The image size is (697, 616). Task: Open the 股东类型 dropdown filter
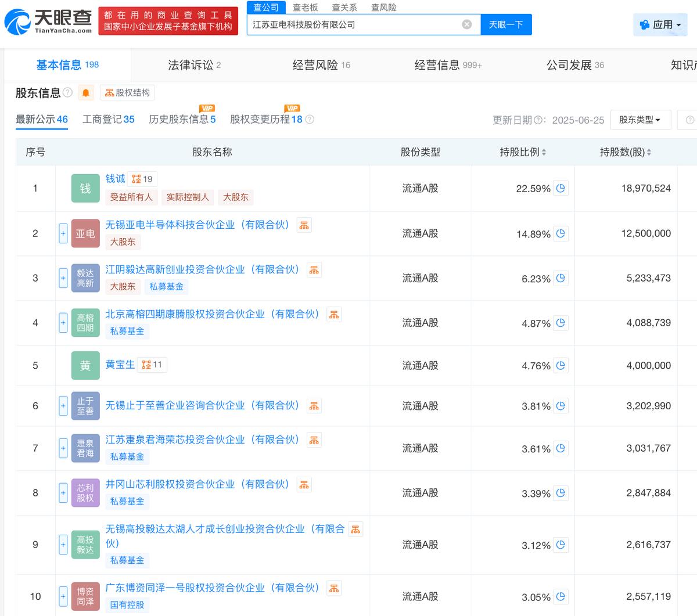[x=640, y=120]
